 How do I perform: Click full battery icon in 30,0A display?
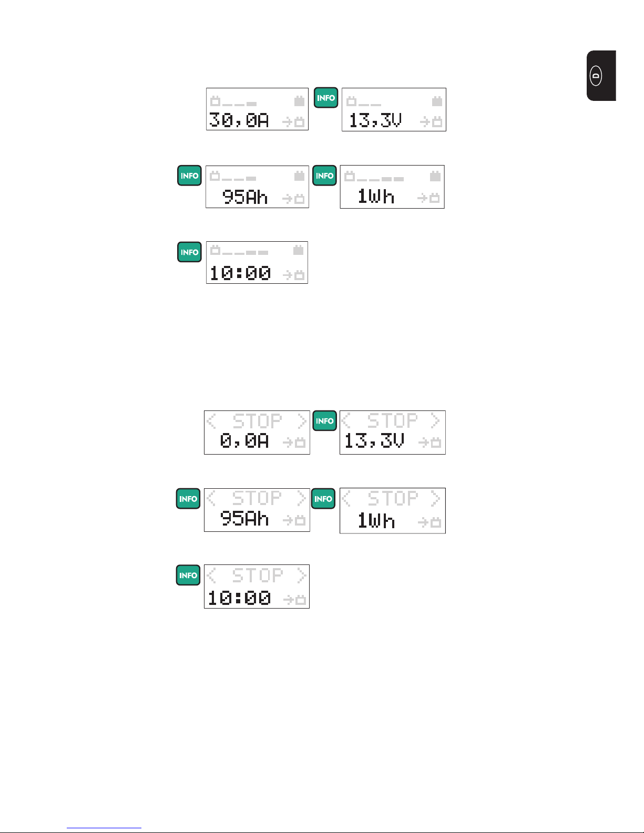coord(299,101)
